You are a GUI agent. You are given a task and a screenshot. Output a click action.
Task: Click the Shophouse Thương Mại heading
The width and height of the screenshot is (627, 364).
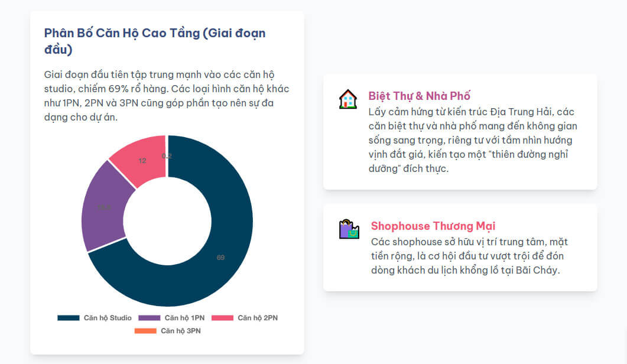[x=433, y=226]
